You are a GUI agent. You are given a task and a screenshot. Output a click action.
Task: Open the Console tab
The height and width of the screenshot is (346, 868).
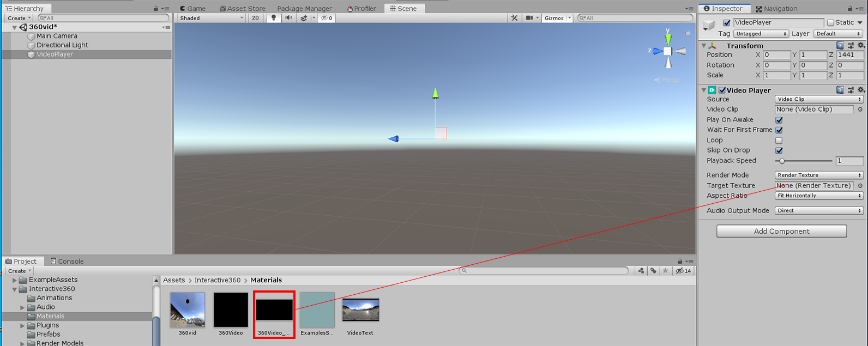click(x=67, y=262)
